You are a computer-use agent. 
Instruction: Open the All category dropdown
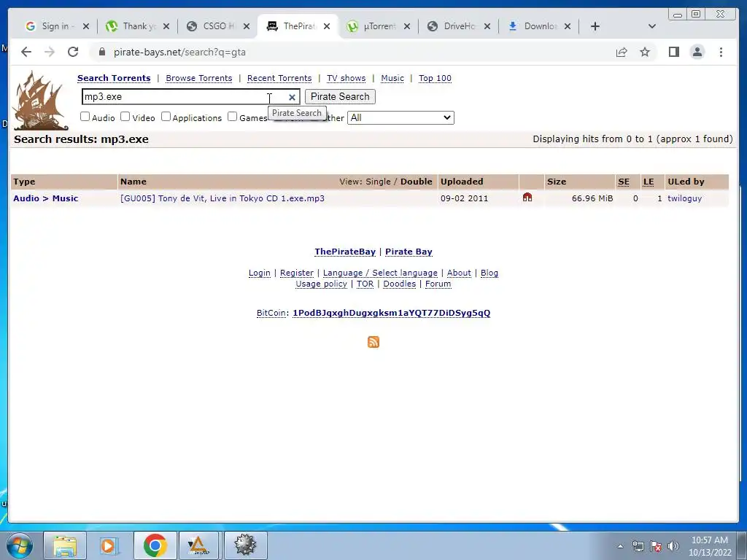(400, 117)
